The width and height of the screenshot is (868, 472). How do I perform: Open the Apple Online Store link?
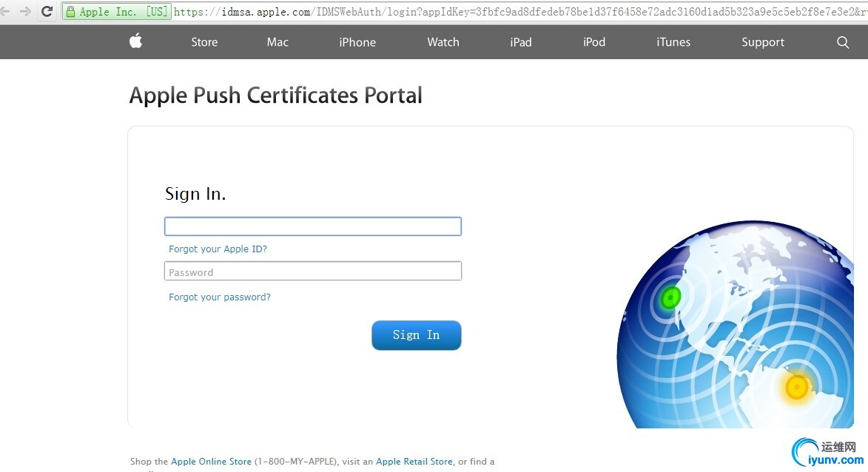coord(211,462)
